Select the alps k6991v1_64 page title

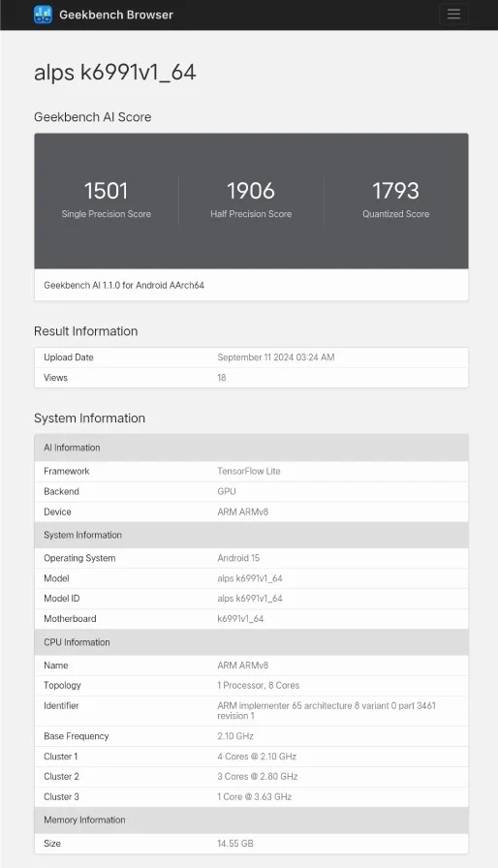[115, 73]
